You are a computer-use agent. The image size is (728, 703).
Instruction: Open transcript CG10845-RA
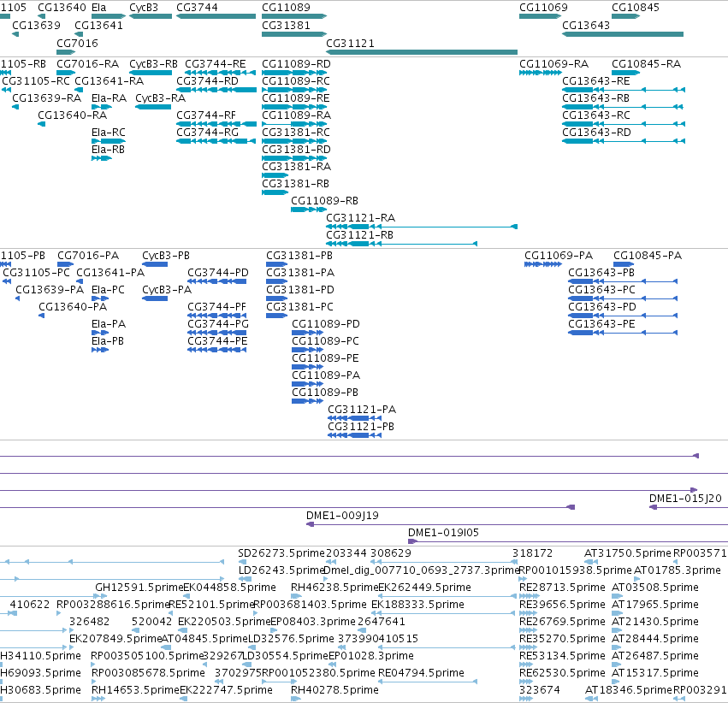pyautogui.click(x=646, y=64)
